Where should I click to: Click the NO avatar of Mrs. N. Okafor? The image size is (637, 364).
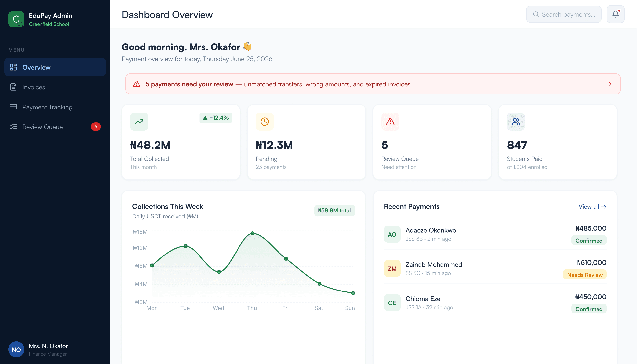coord(16,350)
